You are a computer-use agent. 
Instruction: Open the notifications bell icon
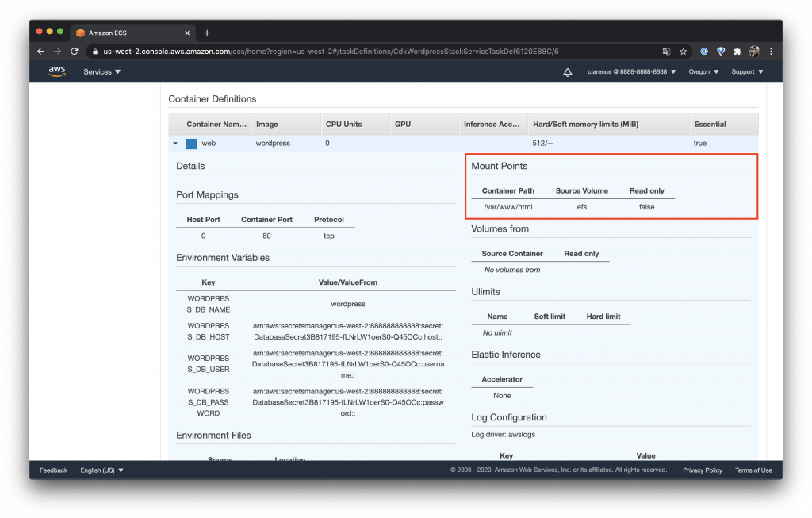[x=568, y=72]
